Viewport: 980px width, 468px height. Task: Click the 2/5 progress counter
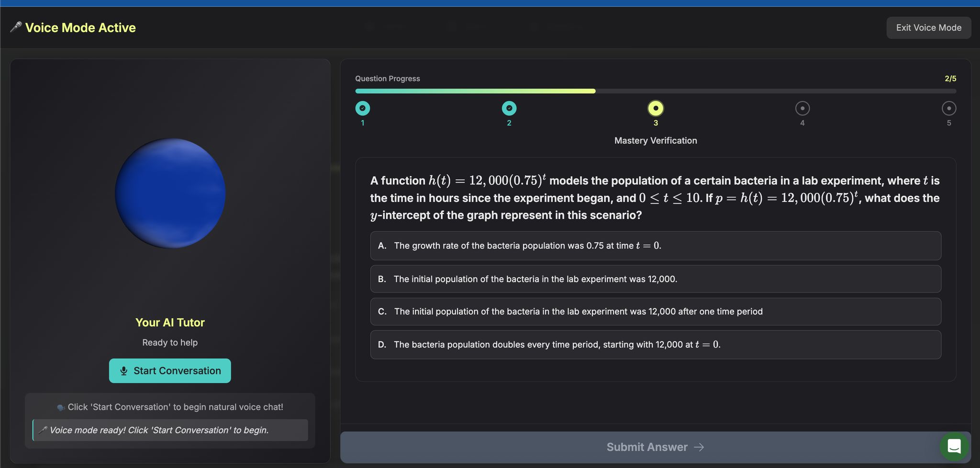(x=950, y=79)
